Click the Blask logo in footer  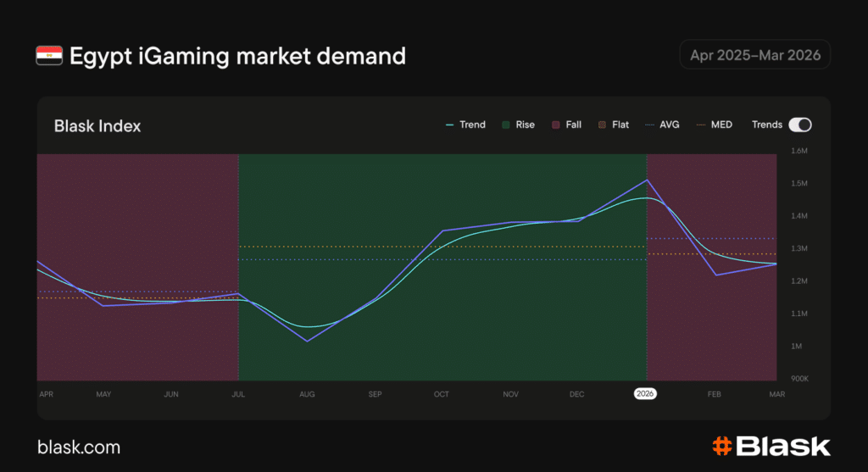771,446
